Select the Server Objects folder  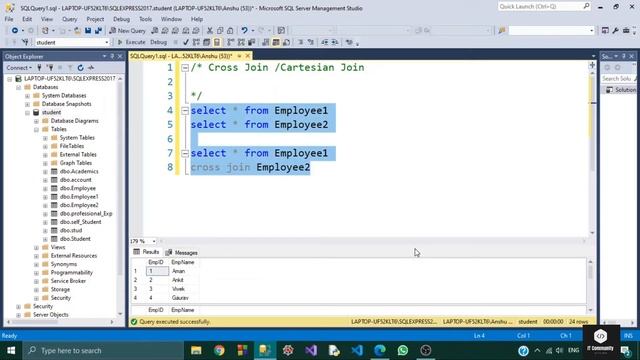tap(51, 315)
